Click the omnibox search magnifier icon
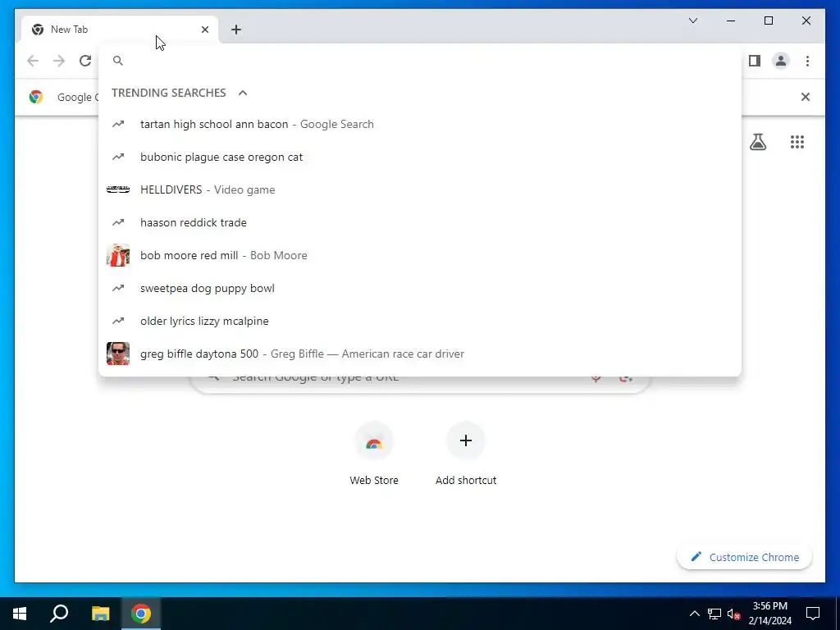The image size is (840, 630). [118, 61]
